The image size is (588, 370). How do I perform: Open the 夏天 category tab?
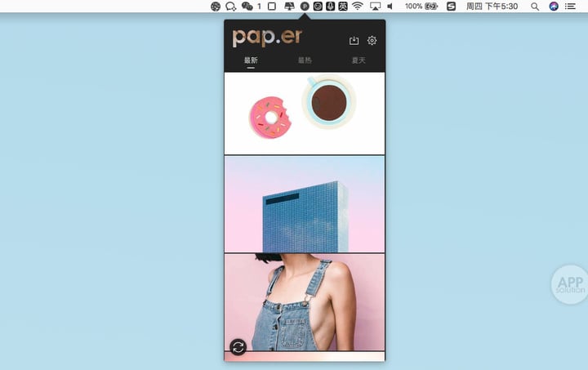click(359, 60)
